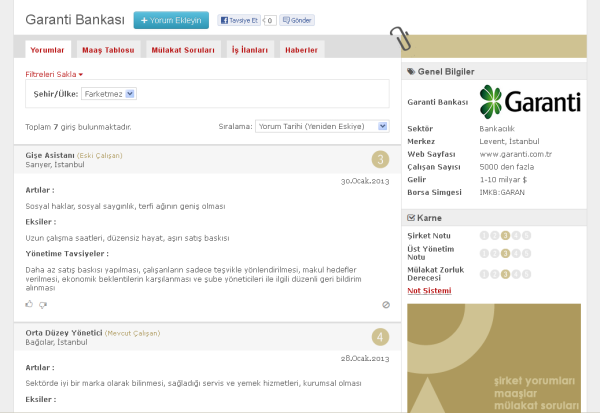Click the Facebook Tavsiye Et button

point(239,20)
